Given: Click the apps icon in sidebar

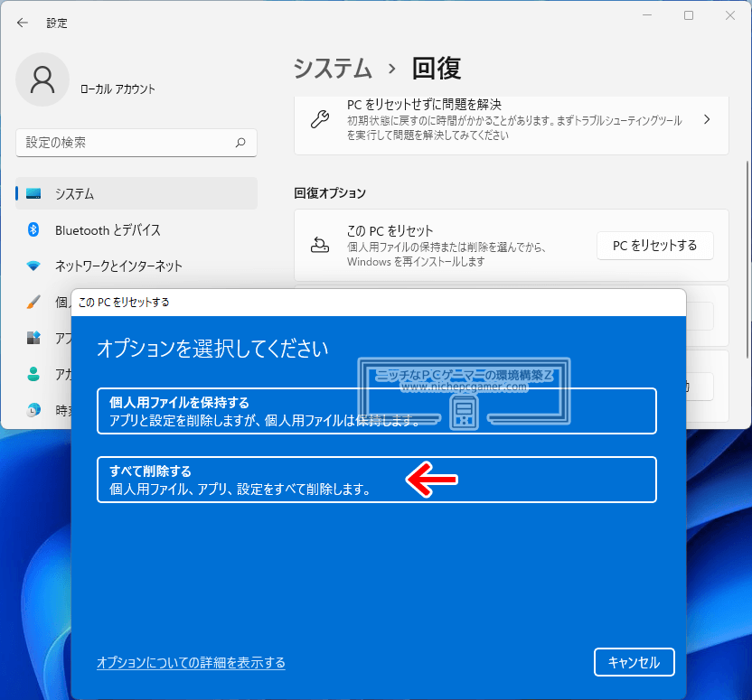Looking at the screenshot, I should 33,338.
